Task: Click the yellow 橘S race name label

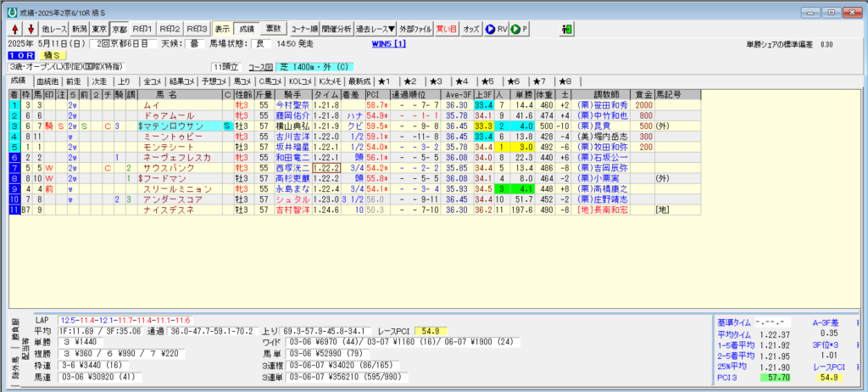Action: 53,55
